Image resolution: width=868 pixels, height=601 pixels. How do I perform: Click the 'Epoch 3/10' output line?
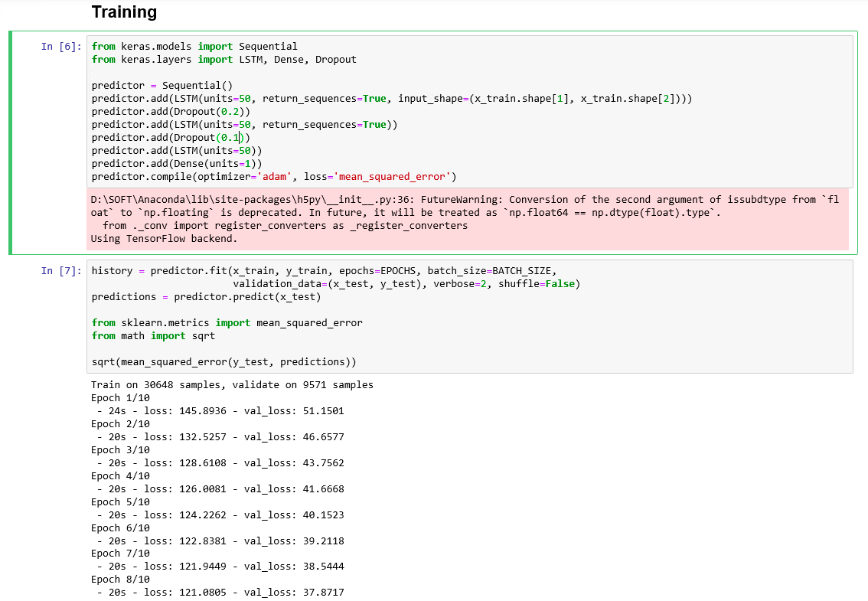[x=120, y=449]
